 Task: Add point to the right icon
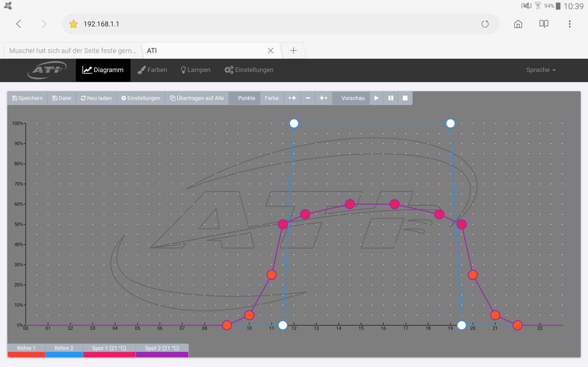(323, 98)
